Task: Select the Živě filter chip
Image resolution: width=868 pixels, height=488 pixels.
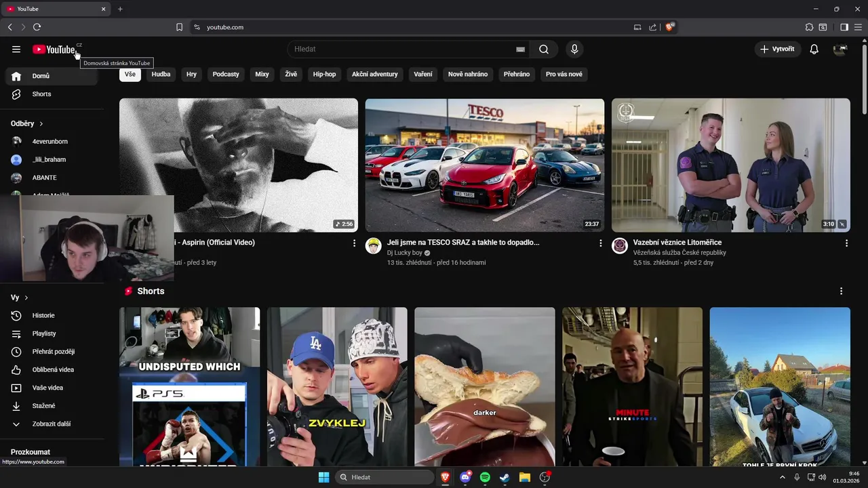Action: tap(291, 74)
